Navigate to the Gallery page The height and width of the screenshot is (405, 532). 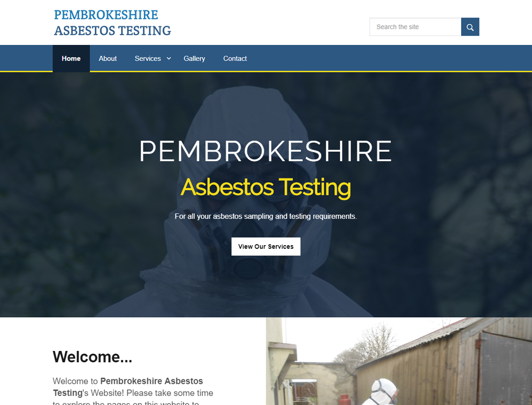[194, 58]
